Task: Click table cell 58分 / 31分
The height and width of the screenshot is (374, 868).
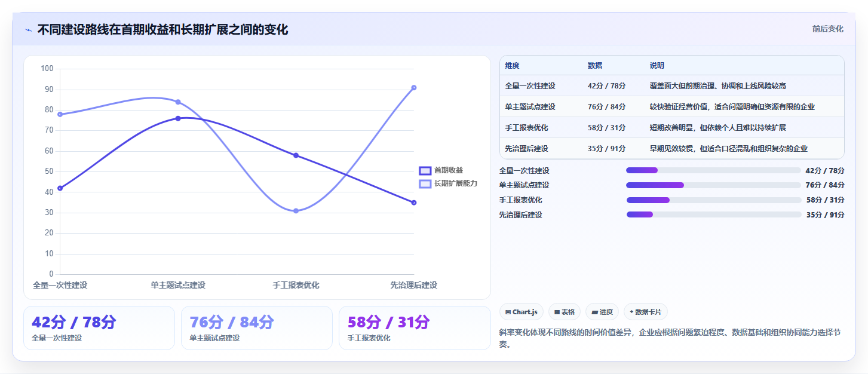Action: [606, 128]
